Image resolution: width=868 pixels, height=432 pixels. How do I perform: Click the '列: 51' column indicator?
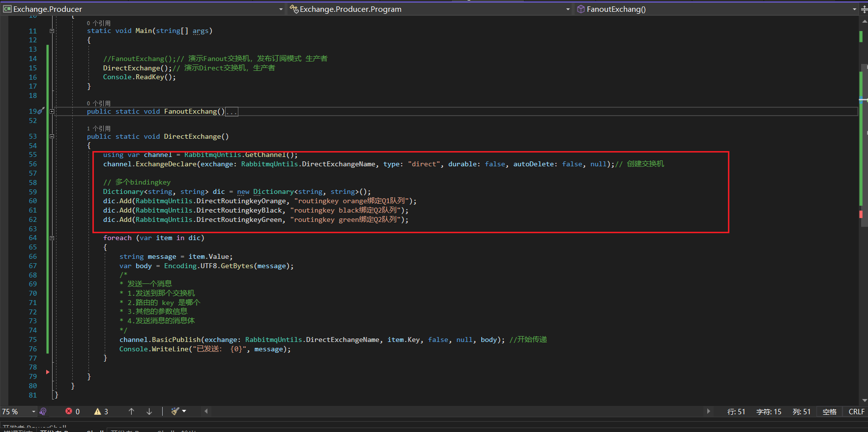tap(802, 412)
